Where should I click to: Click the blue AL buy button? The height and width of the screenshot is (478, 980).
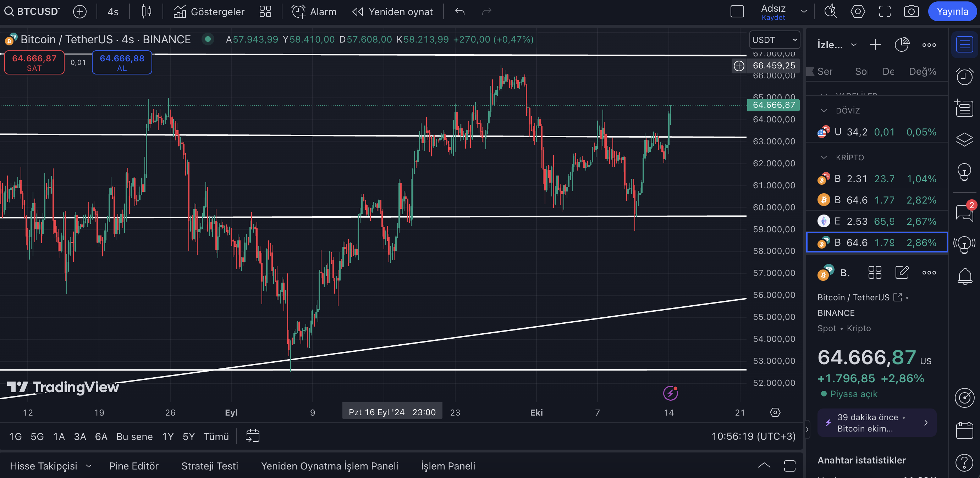coord(122,63)
